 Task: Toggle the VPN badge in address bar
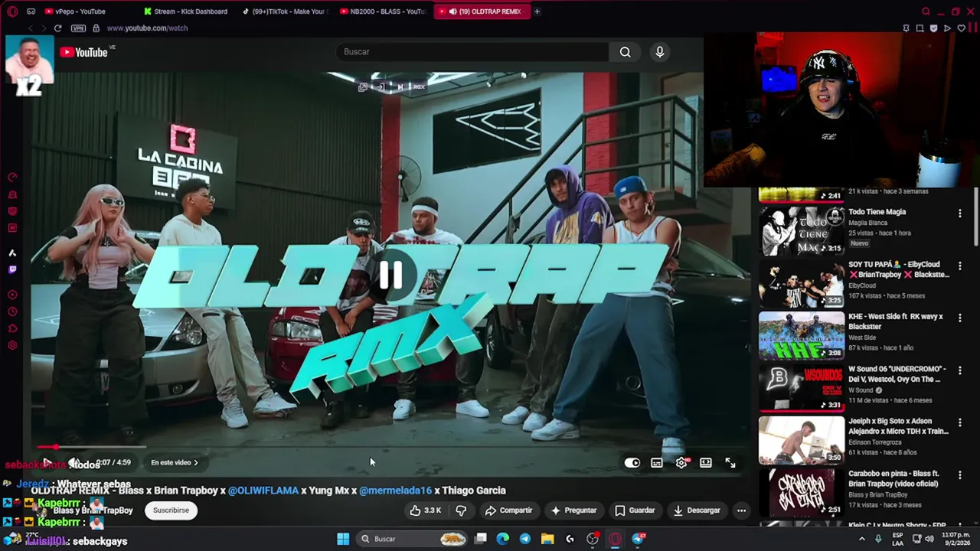coord(78,28)
